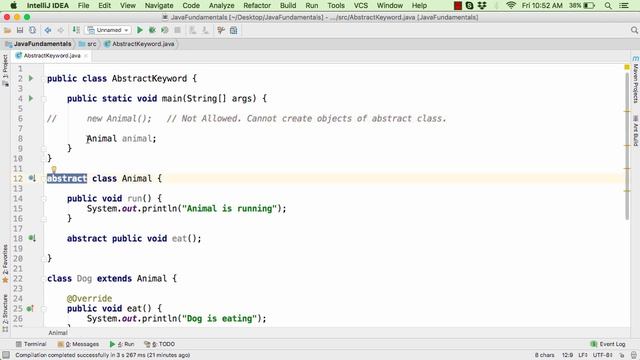Click the SDK/settings icon after Project Structure
Screen dimensions: 640x360
[233, 30]
